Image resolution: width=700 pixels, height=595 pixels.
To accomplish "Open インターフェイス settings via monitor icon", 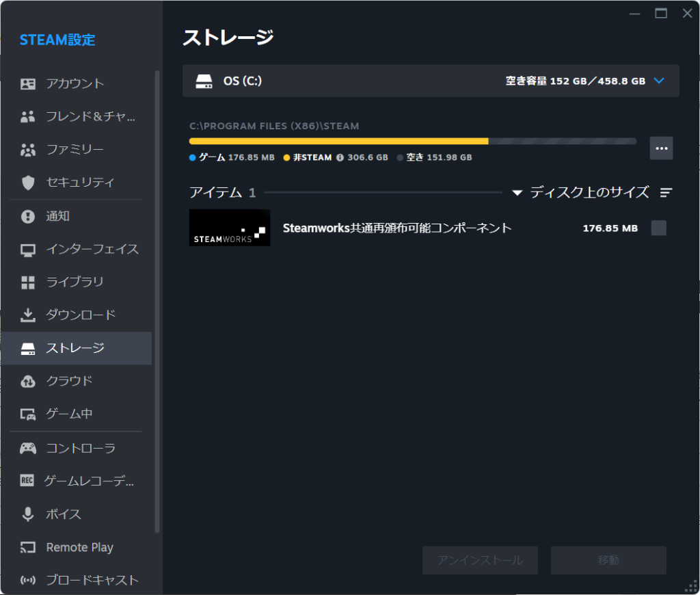I will tap(27, 249).
